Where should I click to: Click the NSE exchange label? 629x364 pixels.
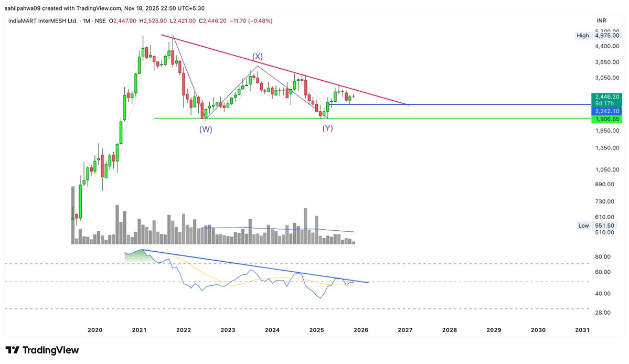pyautogui.click(x=100, y=20)
